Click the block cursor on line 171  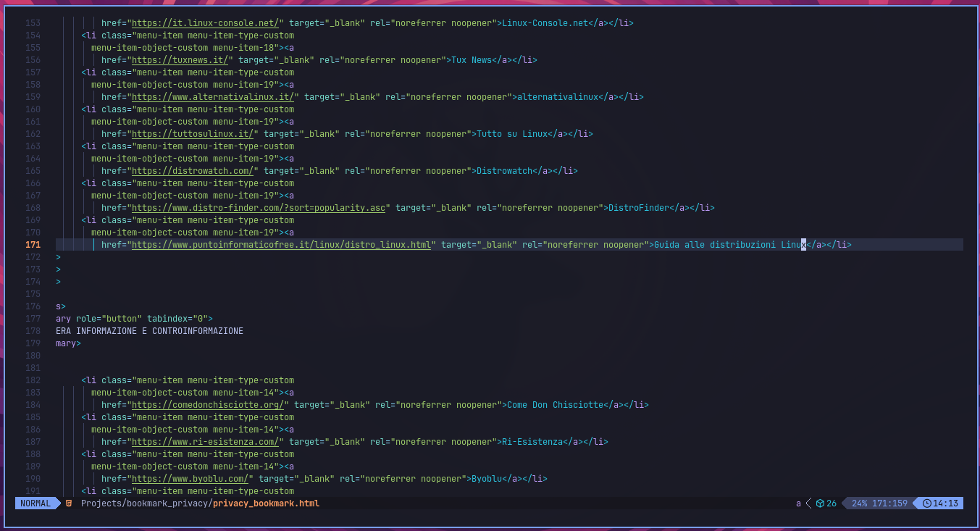(803, 245)
